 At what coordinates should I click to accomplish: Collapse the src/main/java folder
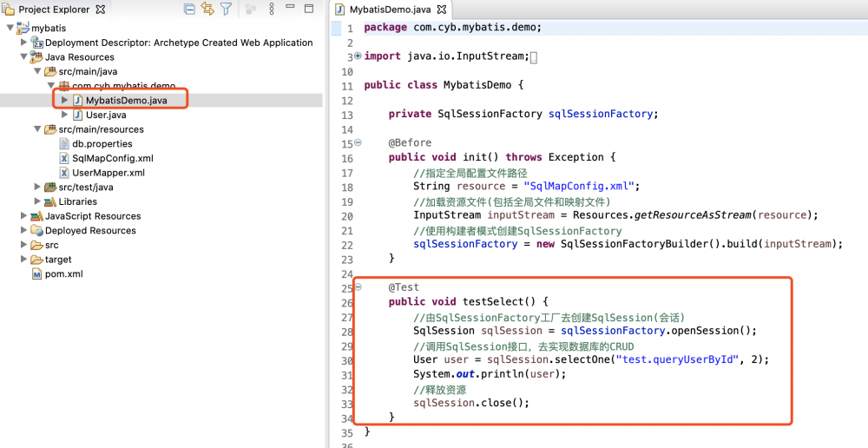pyautogui.click(x=37, y=70)
